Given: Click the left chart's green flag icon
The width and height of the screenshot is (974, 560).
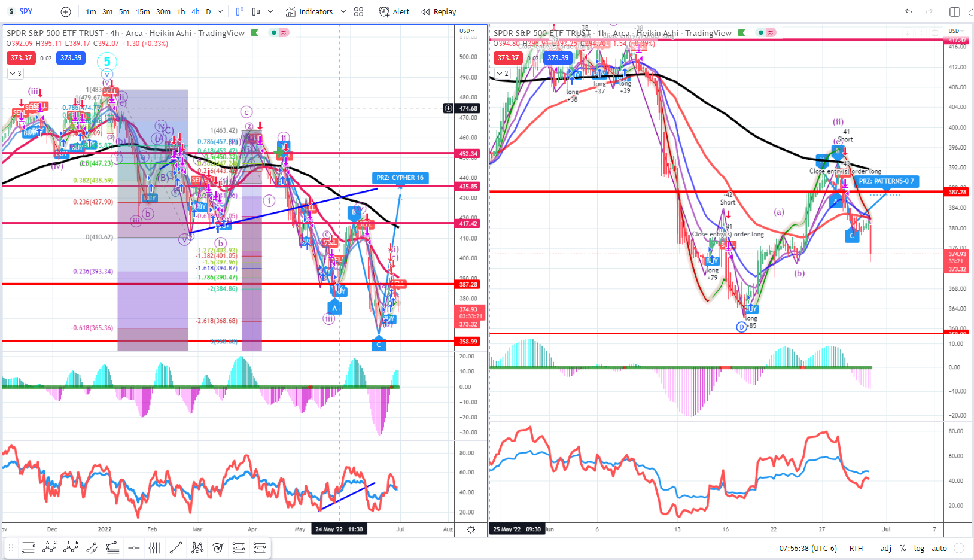Looking at the screenshot, I should (255, 33).
